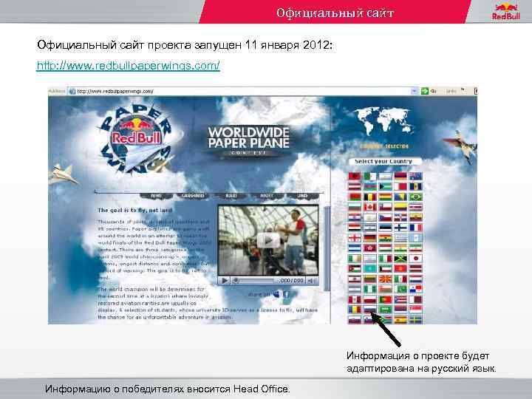Screen dimensions: 532x399
Task: Click the Facebook share icon
Action: tap(286, 294)
